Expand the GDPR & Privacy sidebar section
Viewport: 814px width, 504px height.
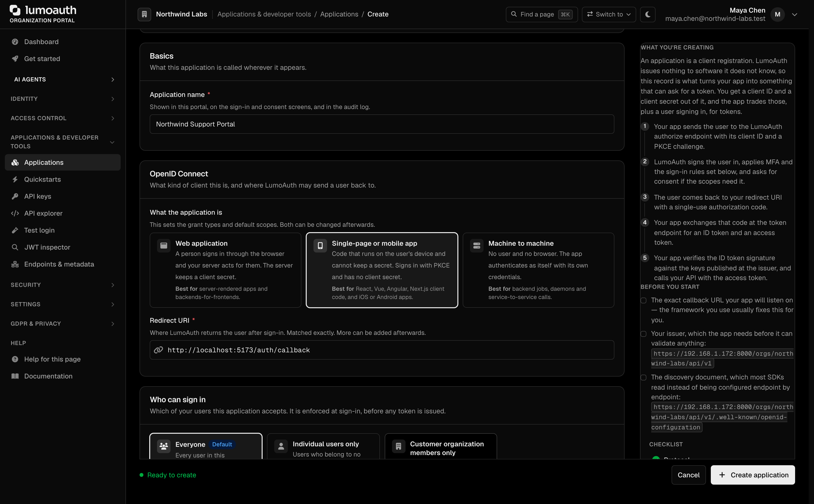pyautogui.click(x=63, y=323)
